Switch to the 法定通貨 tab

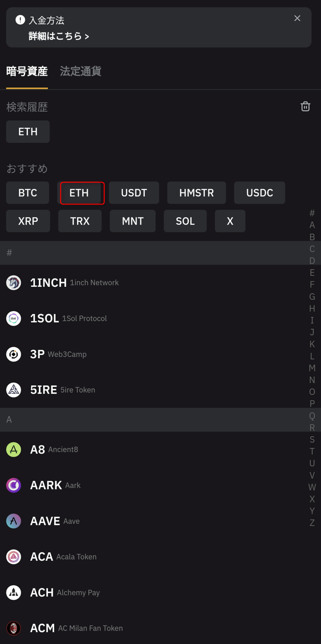coord(80,71)
